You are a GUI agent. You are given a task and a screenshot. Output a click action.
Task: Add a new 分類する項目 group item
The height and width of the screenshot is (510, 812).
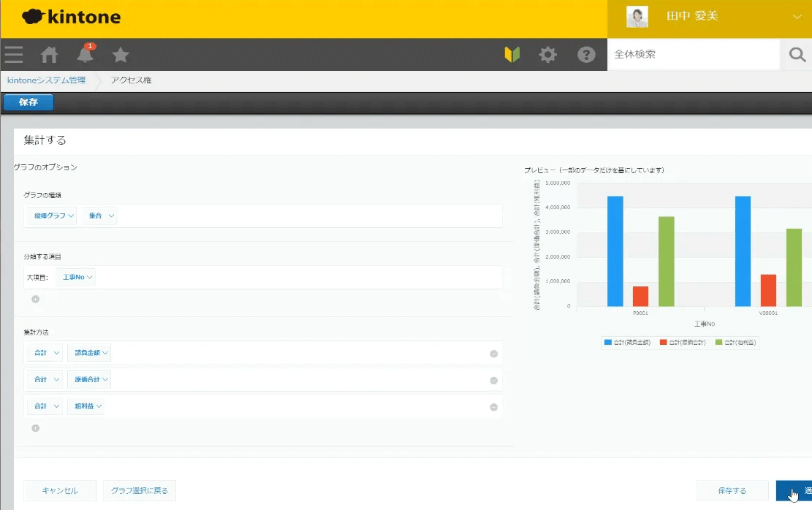point(35,299)
